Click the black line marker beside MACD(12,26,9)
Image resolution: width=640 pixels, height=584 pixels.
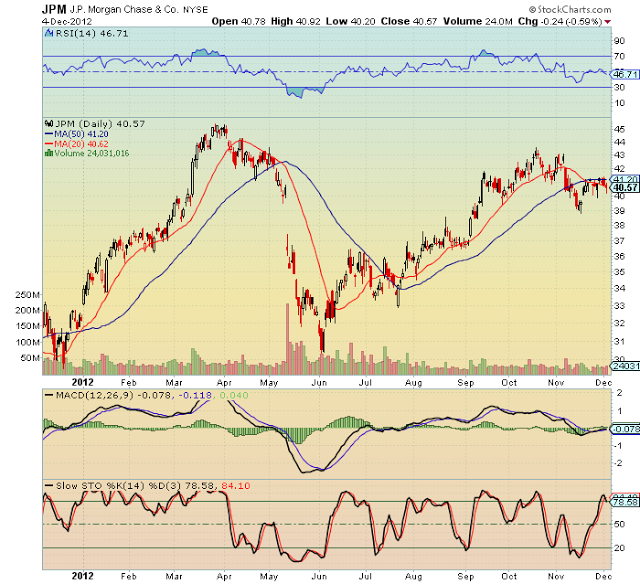click(x=49, y=395)
